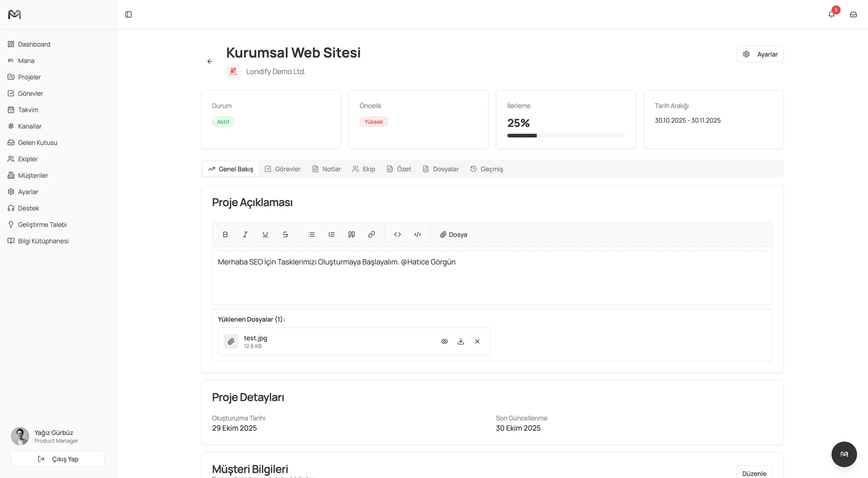
Task: Download the attached test.jpg file
Action: click(461, 341)
